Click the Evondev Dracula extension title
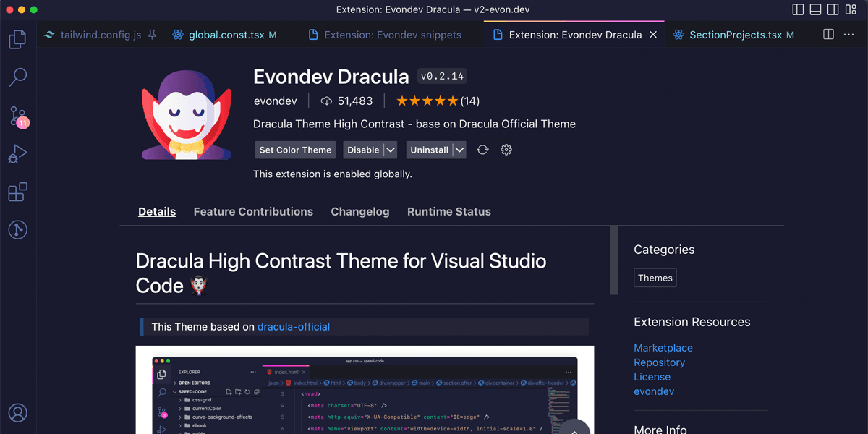The width and height of the screenshot is (868, 434). 331,76
